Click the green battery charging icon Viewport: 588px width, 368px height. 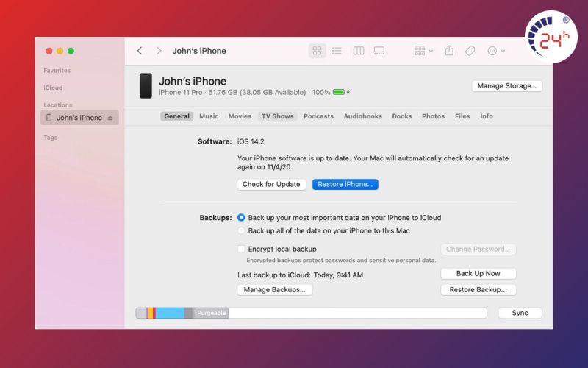pyautogui.click(x=341, y=92)
